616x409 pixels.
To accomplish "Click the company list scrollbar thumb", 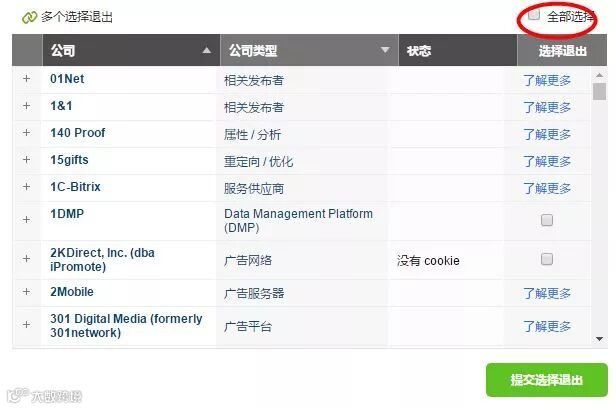I will (600, 91).
